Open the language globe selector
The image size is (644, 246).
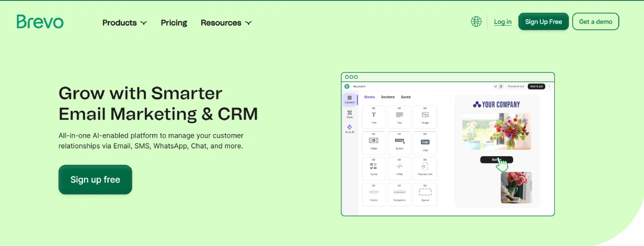(476, 22)
